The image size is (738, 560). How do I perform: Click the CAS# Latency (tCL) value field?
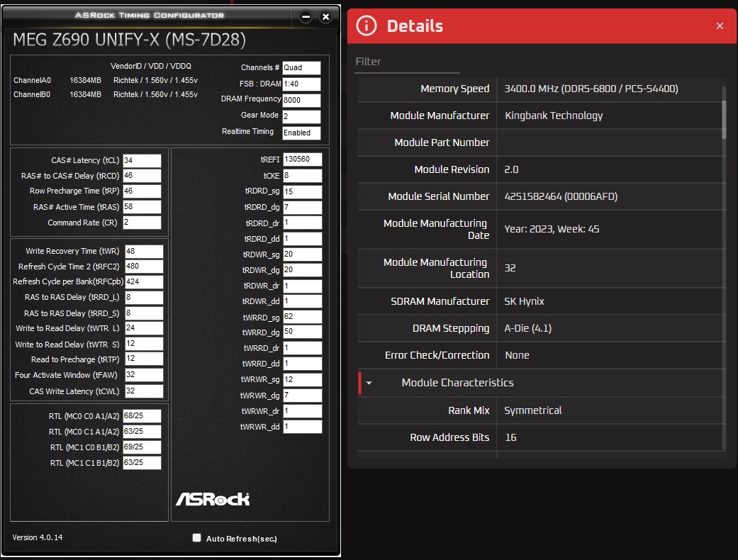click(142, 160)
